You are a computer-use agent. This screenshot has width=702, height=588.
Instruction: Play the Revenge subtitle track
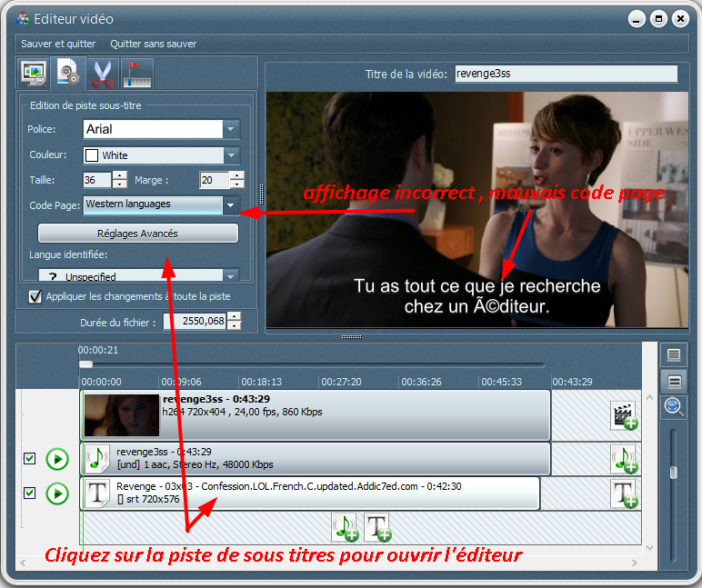57,493
